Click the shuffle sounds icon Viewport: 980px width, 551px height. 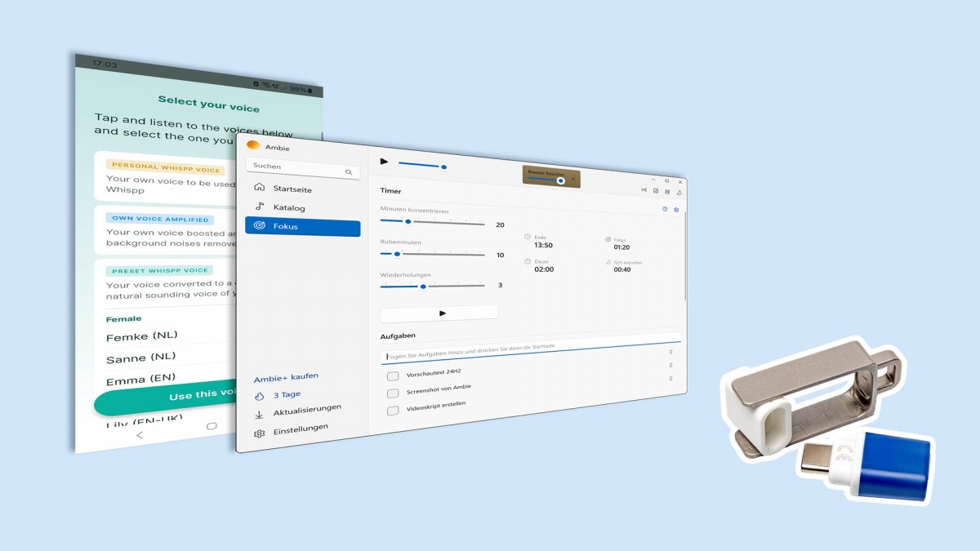click(644, 190)
